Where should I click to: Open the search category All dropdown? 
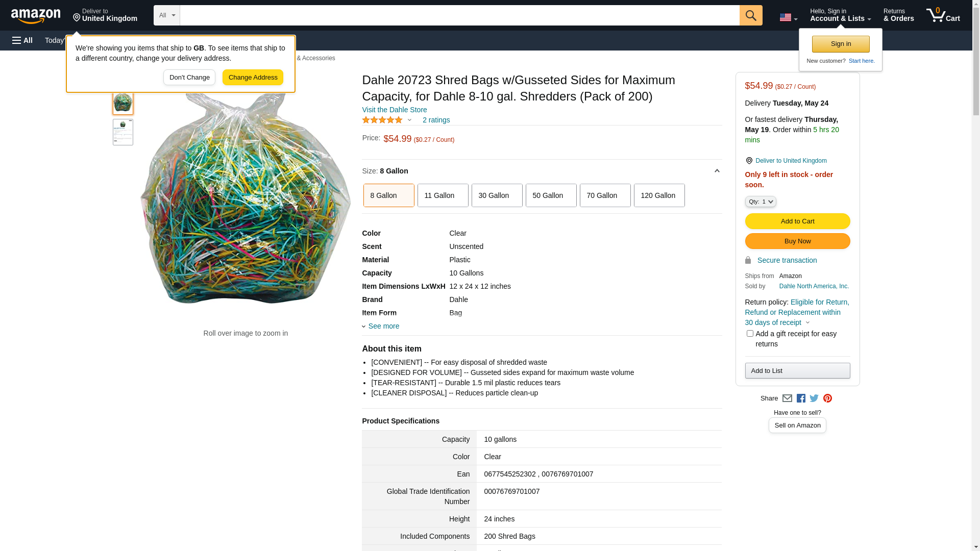point(166,15)
